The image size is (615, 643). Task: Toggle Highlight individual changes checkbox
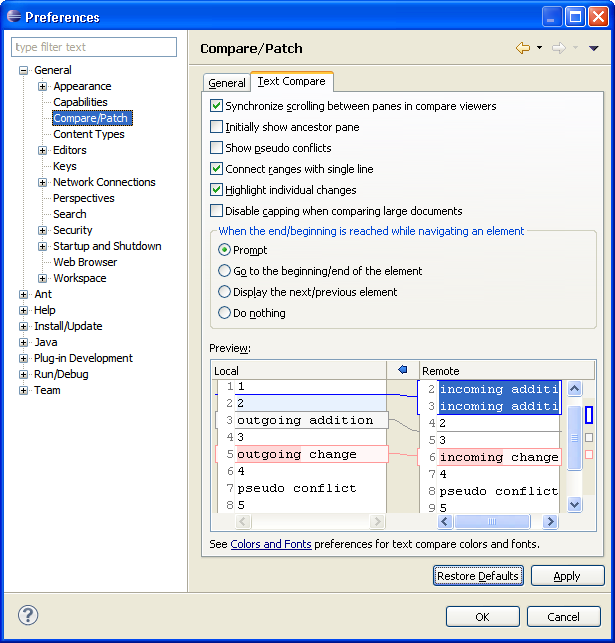point(216,189)
